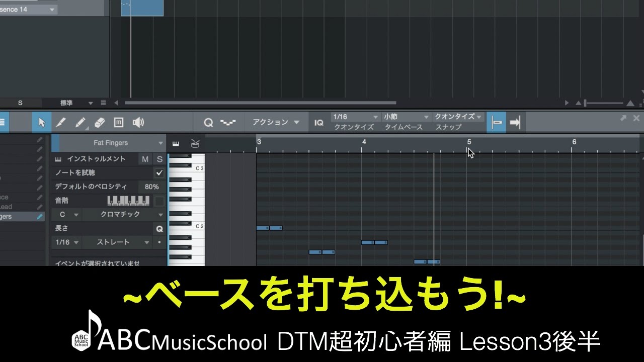The height and width of the screenshot is (362, 644).
Task: Select the Eraser tool
Action: tap(100, 122)
